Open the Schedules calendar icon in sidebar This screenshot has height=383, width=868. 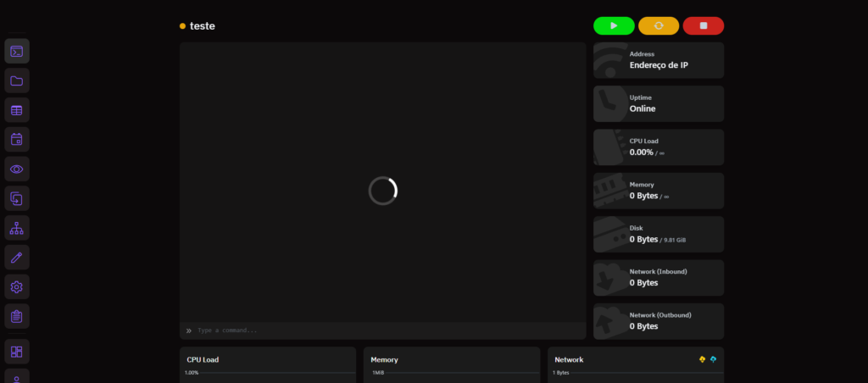(x=17, y=140)
